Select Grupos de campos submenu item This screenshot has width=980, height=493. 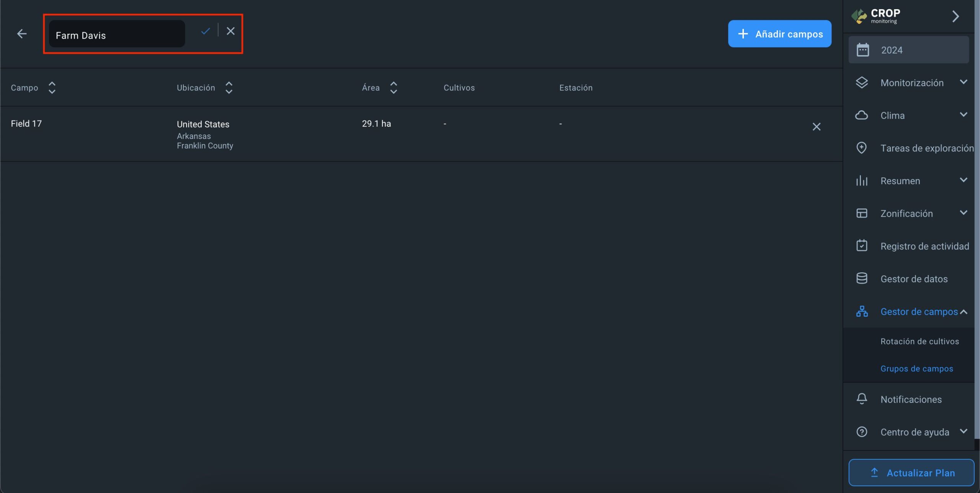pyautogui.click(x=916, y=369)
